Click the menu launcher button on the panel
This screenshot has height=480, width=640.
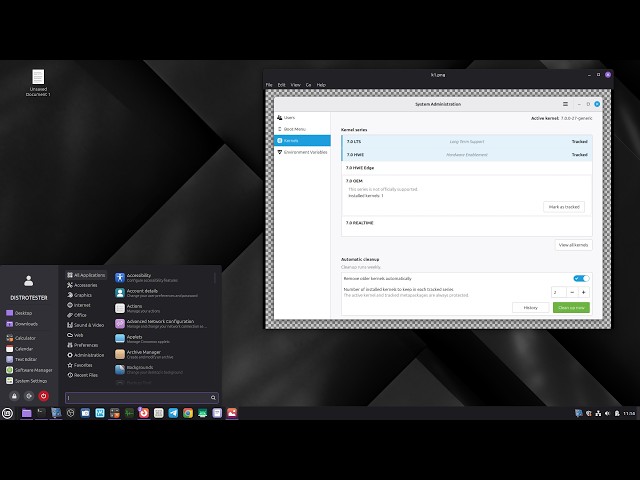click(7, 413)
